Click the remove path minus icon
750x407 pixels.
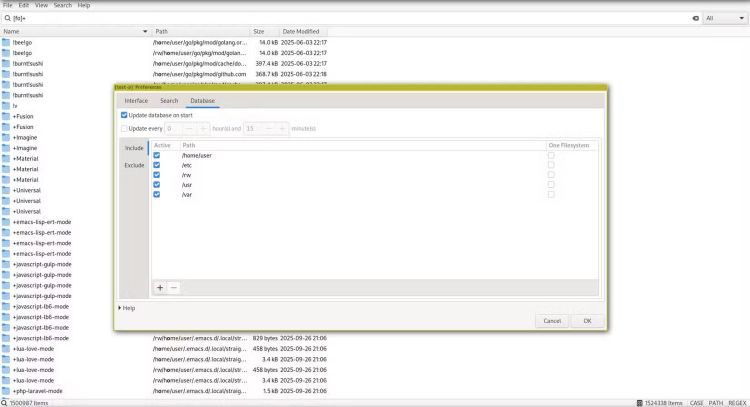173,287
